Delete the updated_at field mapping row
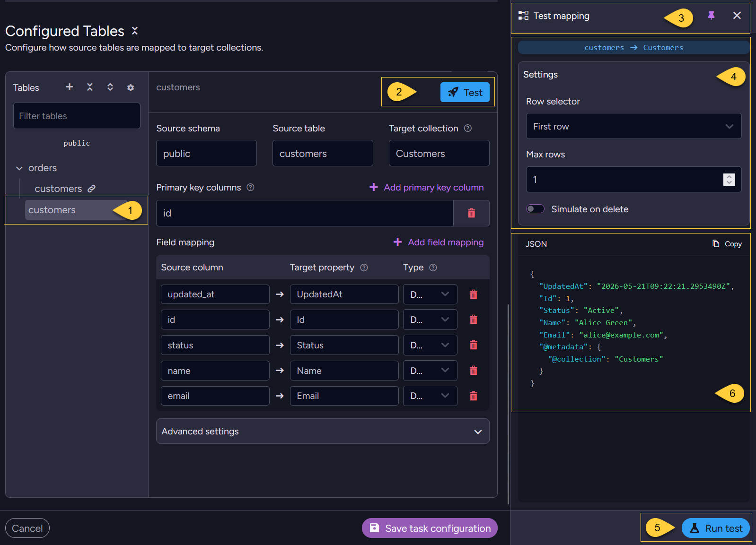This screenshot has width=756, height=545. (x=473, y=294)
